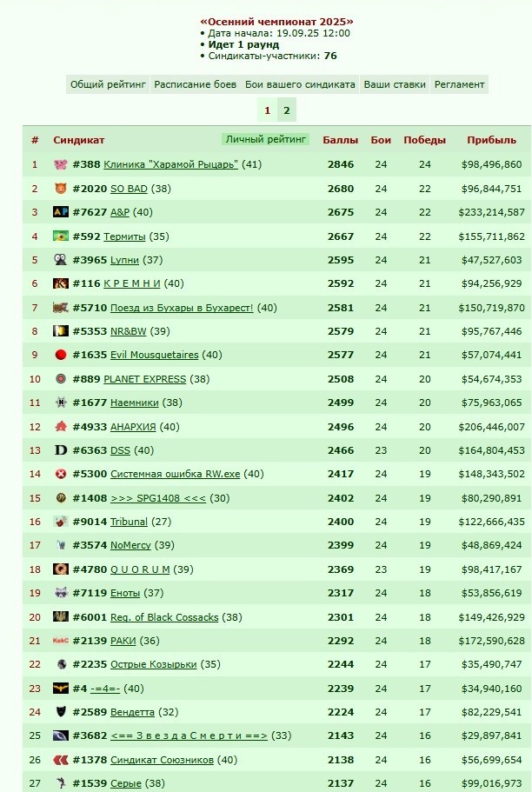Click the KekC emblem of РАКИ
Viewport: 532px width, 792px height.
61,641
